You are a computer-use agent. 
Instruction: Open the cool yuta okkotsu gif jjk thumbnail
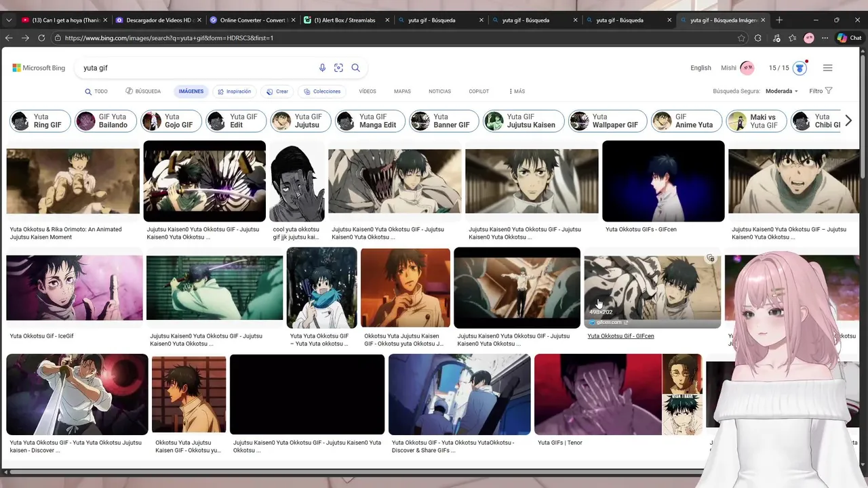click(297, 181)
